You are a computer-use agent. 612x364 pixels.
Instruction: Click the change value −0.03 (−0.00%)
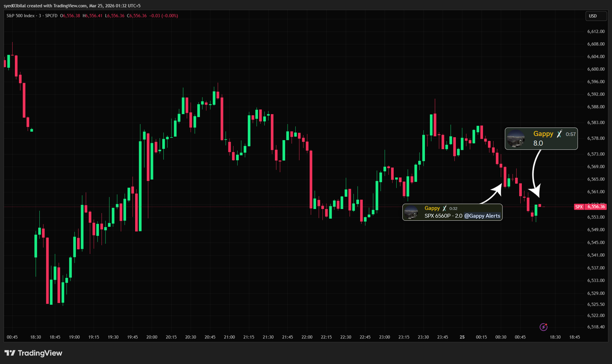163,16
